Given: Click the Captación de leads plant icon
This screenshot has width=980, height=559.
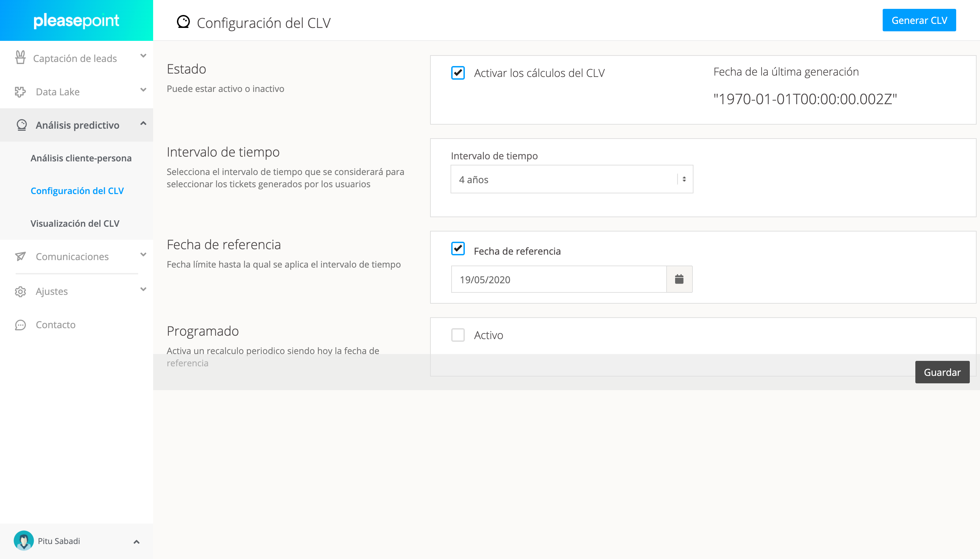Looking at the screenshot, I should [x=20, y=58].
